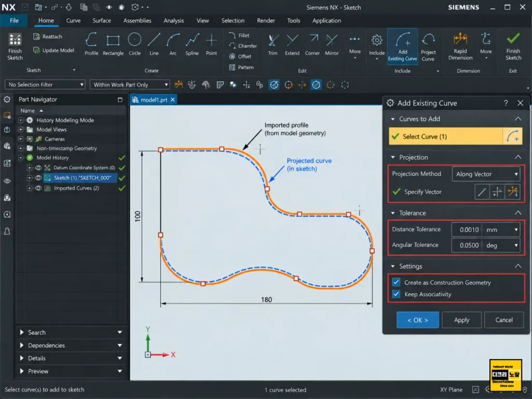Click the Cancel button
The image size is (532, 399).
(504, 320)
